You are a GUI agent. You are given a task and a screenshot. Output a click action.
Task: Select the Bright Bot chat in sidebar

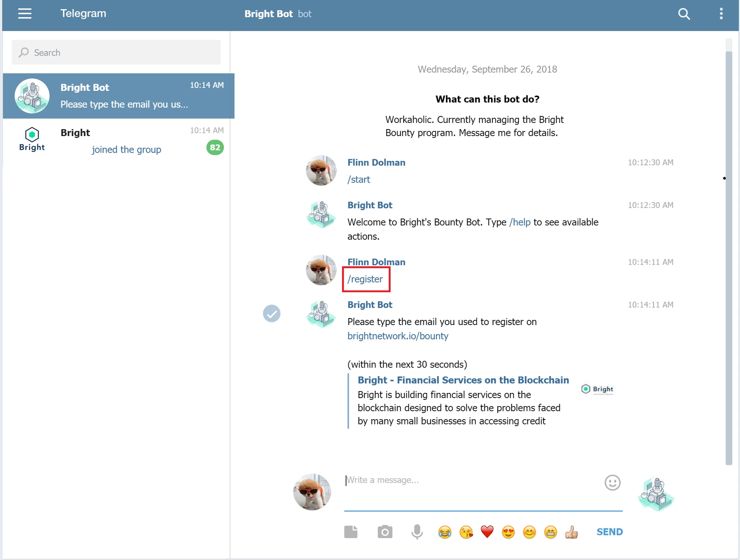pos(119,96)
